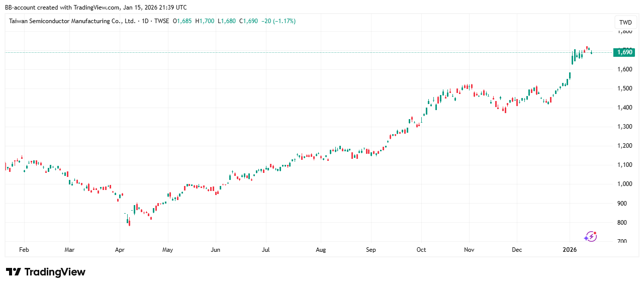Screen dimensions: 644x287
Task: Click the closing value C1,690 in the header
Action: click(x=249, y=21)
